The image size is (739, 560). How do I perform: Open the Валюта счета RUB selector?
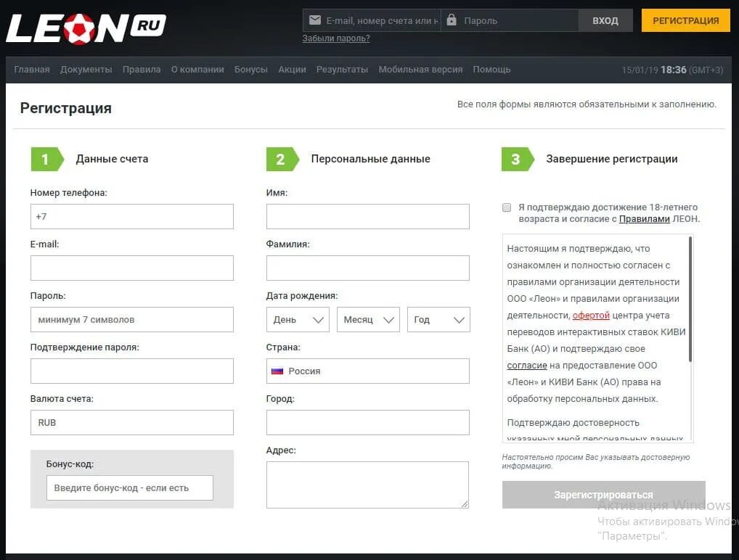tap(132, 422)
